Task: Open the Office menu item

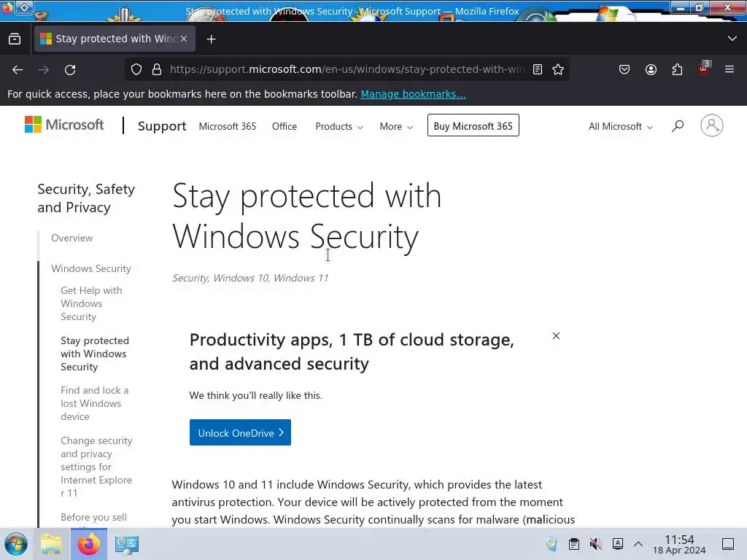Action: coord(285,126)
